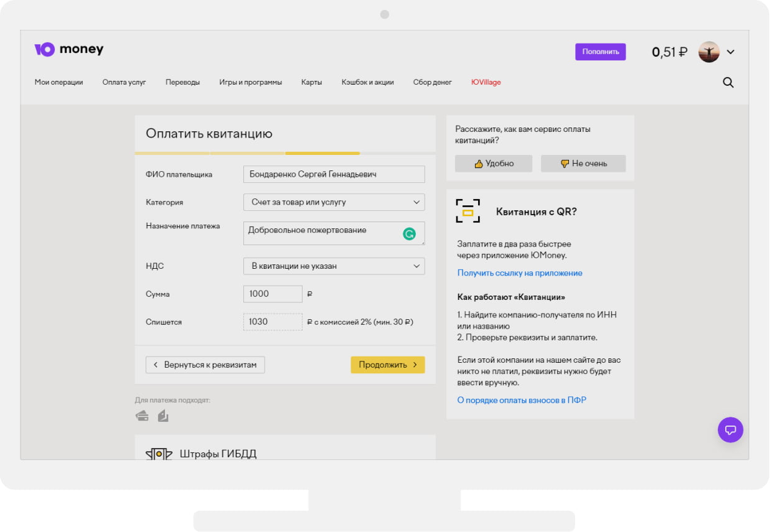The image size is (770, 532).
Task: Click the bank card payment icon
Action: 142,416
